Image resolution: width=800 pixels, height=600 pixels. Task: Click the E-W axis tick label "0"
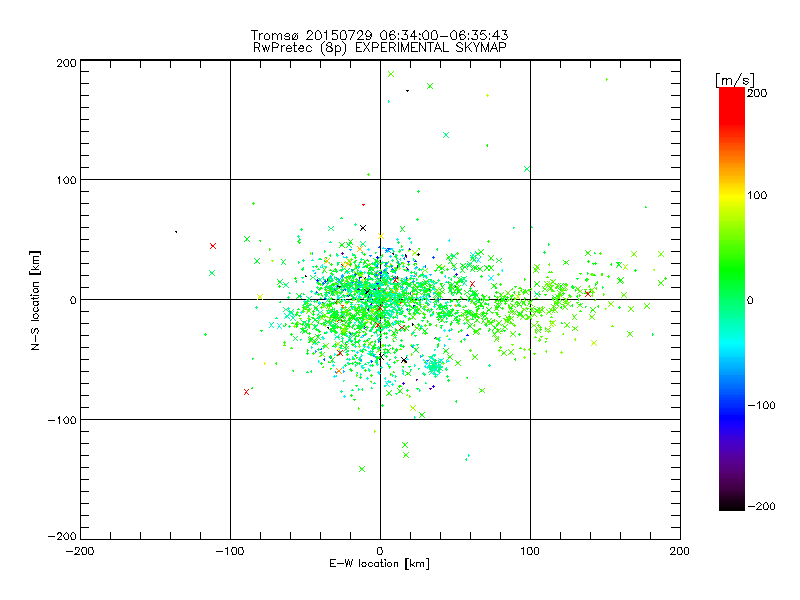click(380, 552)
